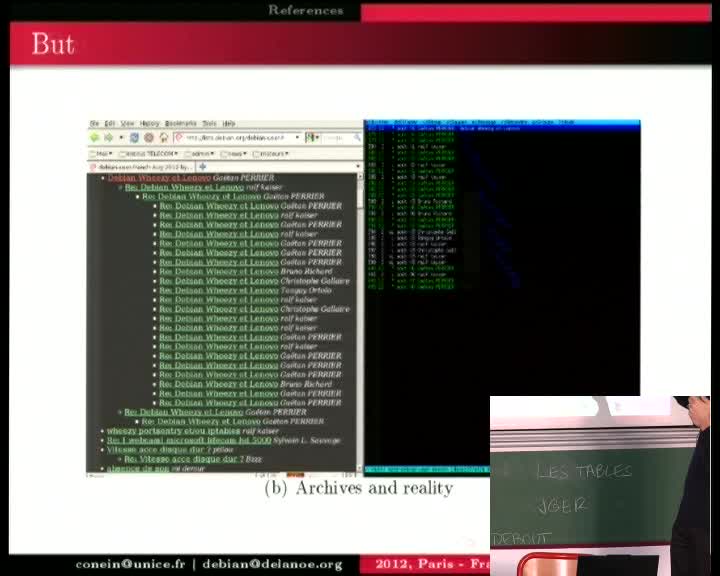Open history dropdown next to forward arrow
This screenshot has width=720, height=576.
point(120,137)
